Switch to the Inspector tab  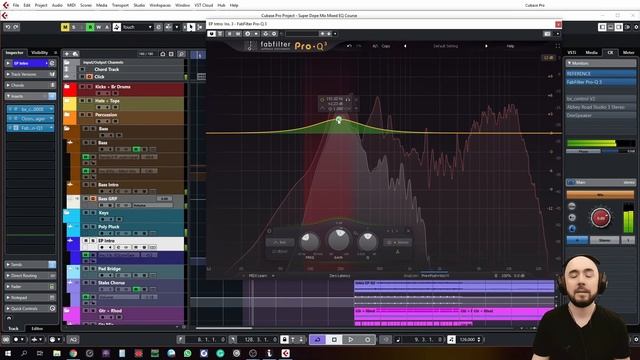tap(14, 53)
